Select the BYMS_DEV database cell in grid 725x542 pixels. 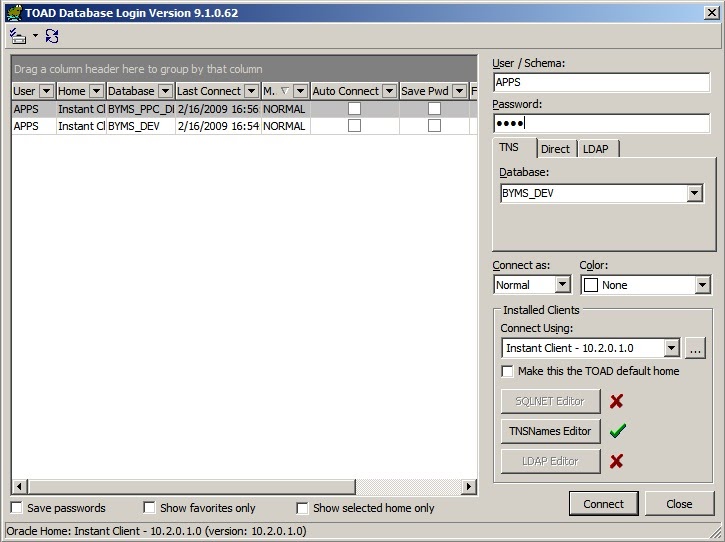pyautogui.click(x=141, y=126)
